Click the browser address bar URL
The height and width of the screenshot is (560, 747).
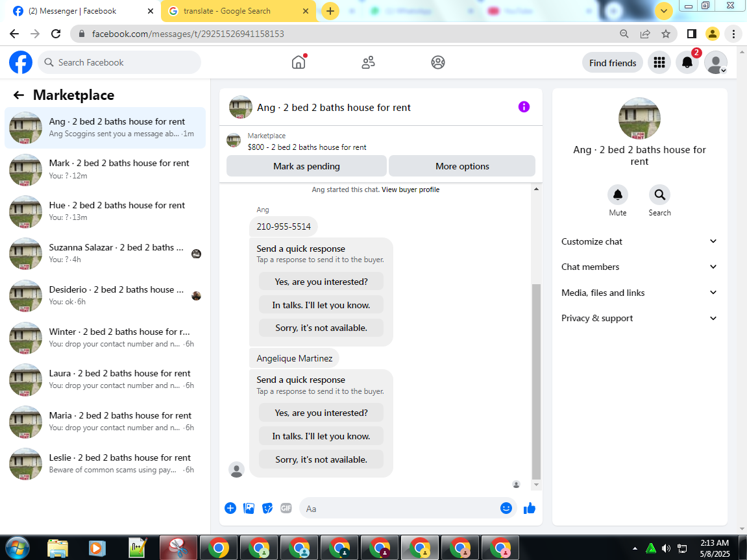click(x=188, y=34)
